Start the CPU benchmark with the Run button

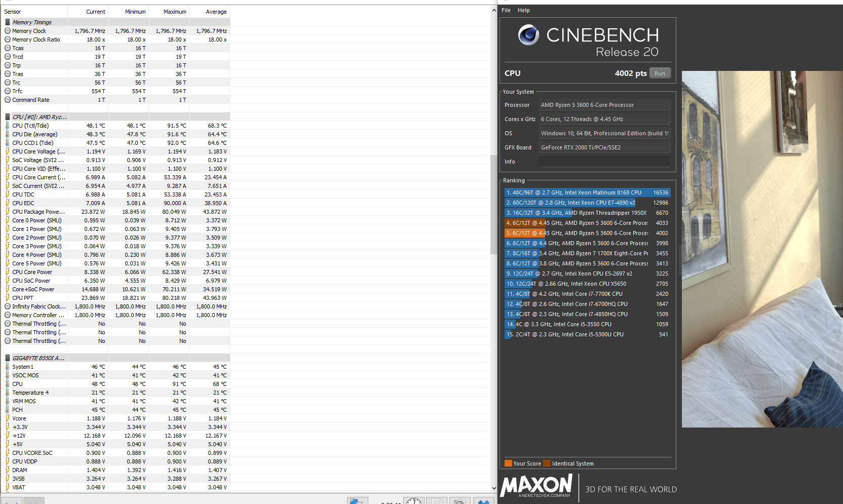660,73
